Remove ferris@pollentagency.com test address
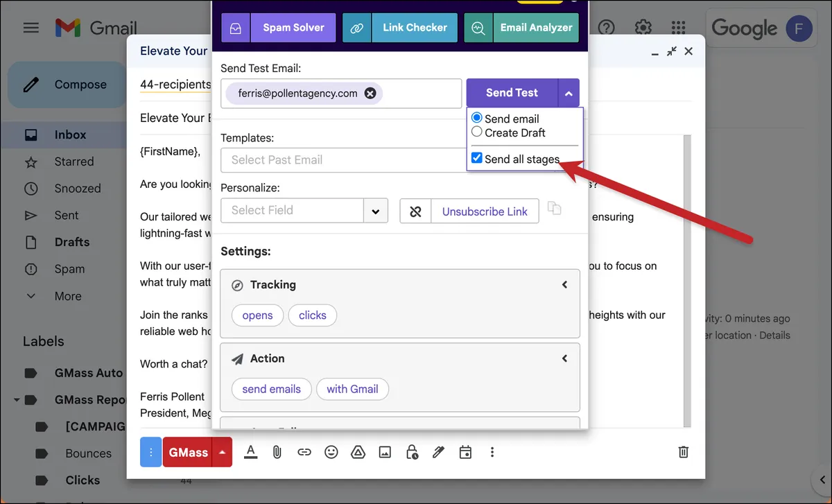The width and height of the screenshot is (832, 504). coord(370,93)
